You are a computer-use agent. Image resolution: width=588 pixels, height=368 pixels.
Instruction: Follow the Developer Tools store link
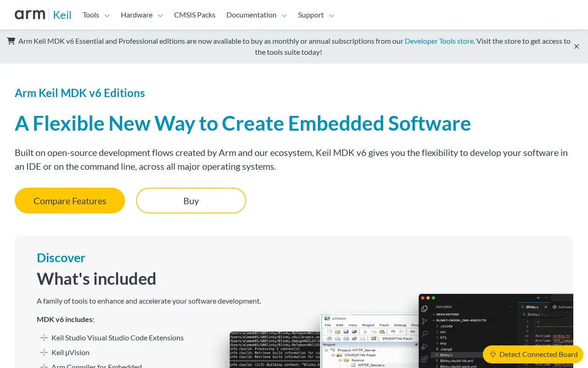[439, 41]
